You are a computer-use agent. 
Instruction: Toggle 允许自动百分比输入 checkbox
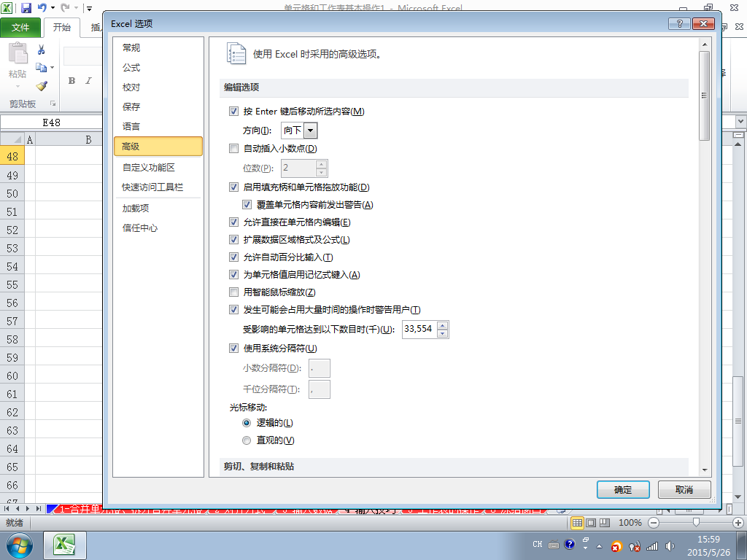click(233, 257)
